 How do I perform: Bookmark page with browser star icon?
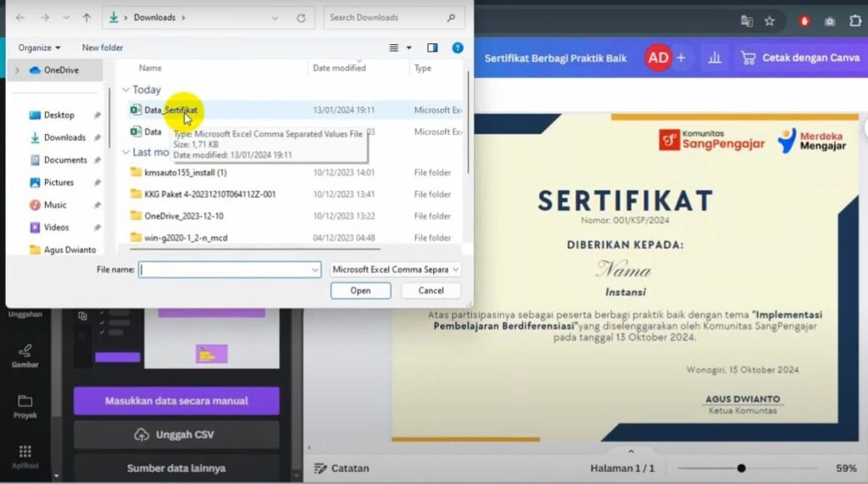[770, 21]
